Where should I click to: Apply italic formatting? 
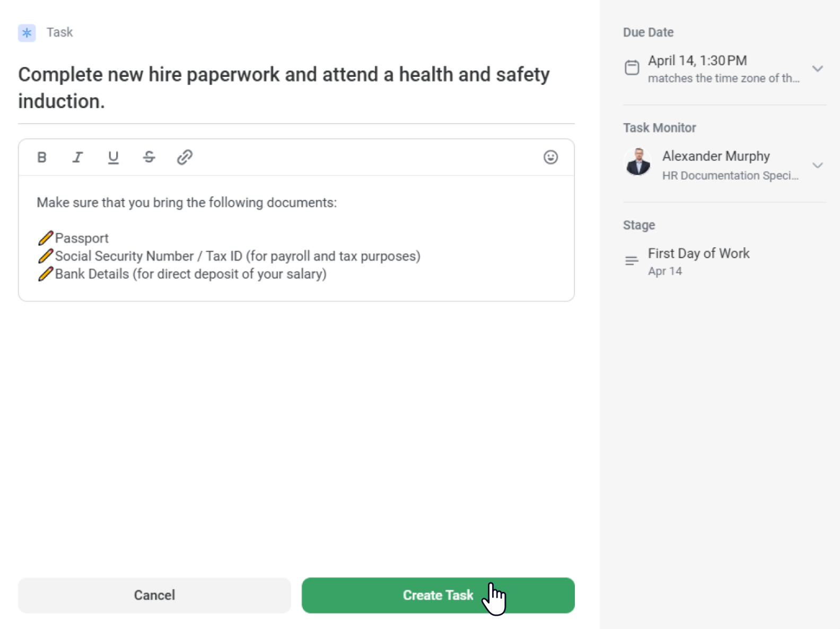pos(77,157)
